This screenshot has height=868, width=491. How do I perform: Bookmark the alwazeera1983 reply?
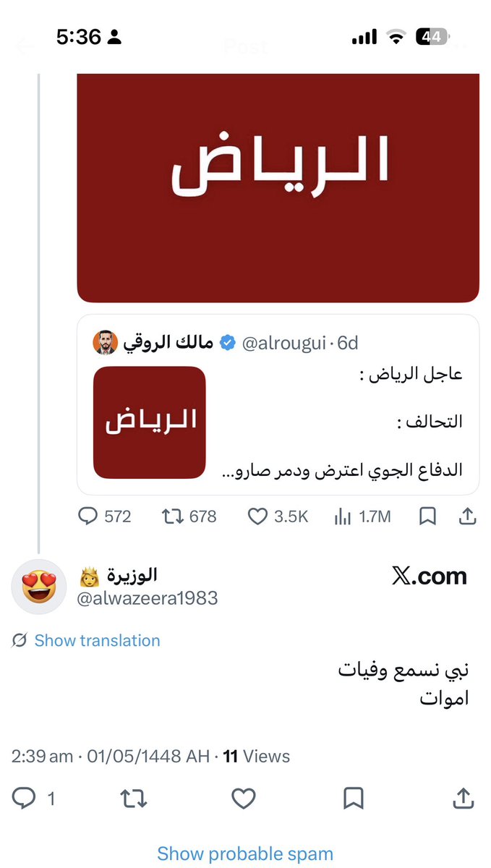353,799
